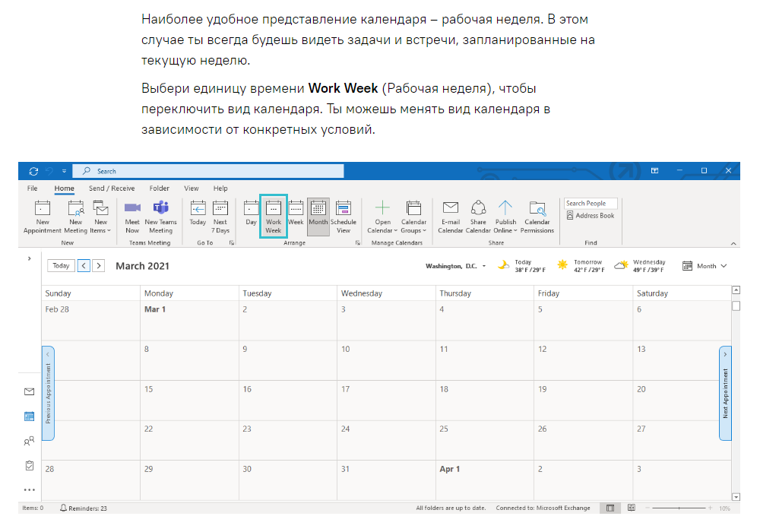Screen dimensions: 760x532
Task: Switch to Normal view in status bar
Action: 610,508
